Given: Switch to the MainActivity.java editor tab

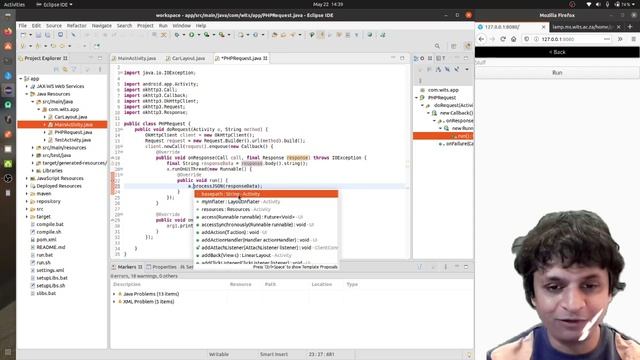Looking at the screenshot, I should pyautogui.click(x=136, y=58).
